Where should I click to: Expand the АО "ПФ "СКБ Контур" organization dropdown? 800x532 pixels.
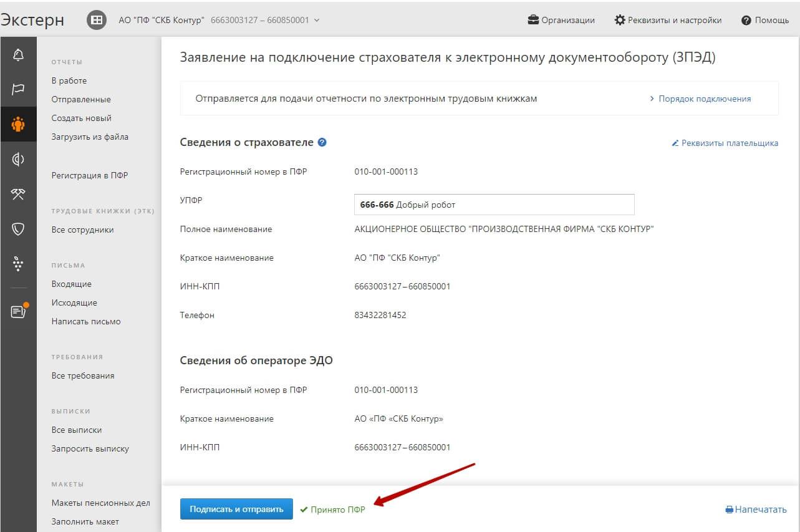coord(218,20)
